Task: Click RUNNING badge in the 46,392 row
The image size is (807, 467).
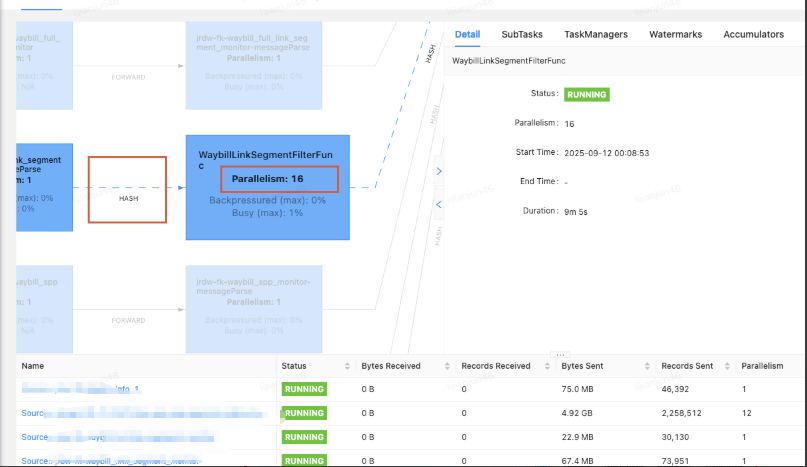Action: click(304, 389)
